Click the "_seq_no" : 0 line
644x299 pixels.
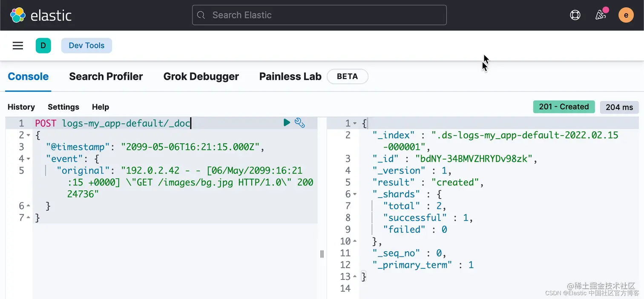point(409,253)
